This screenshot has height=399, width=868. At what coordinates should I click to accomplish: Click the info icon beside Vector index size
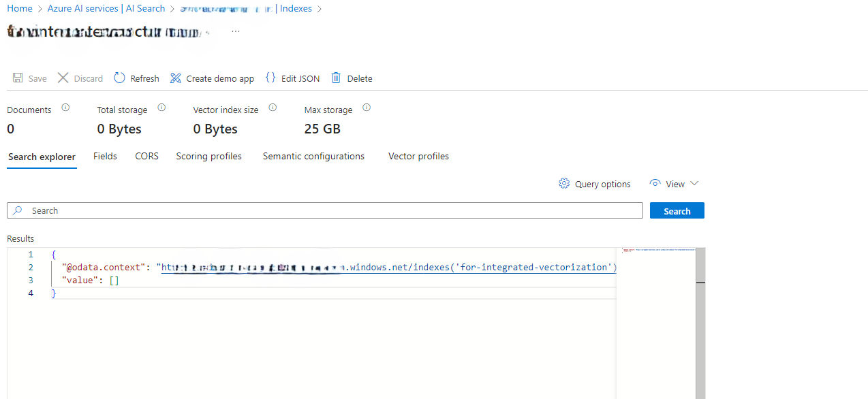coord(273,108)
